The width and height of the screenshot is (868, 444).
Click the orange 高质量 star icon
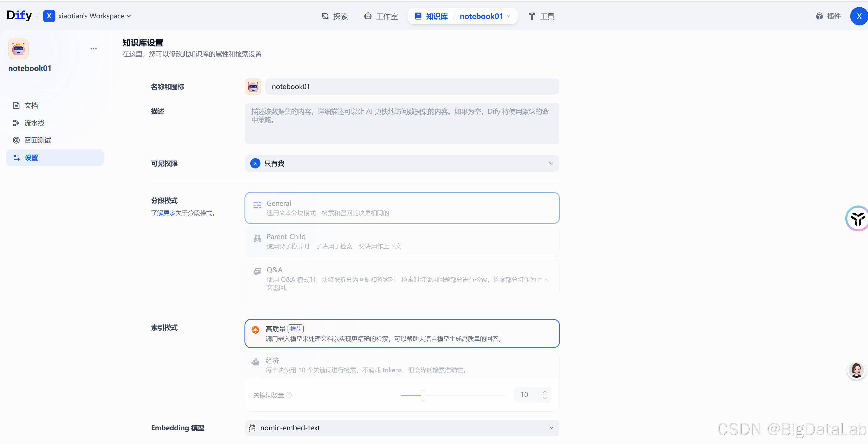(x=256, y=330)
